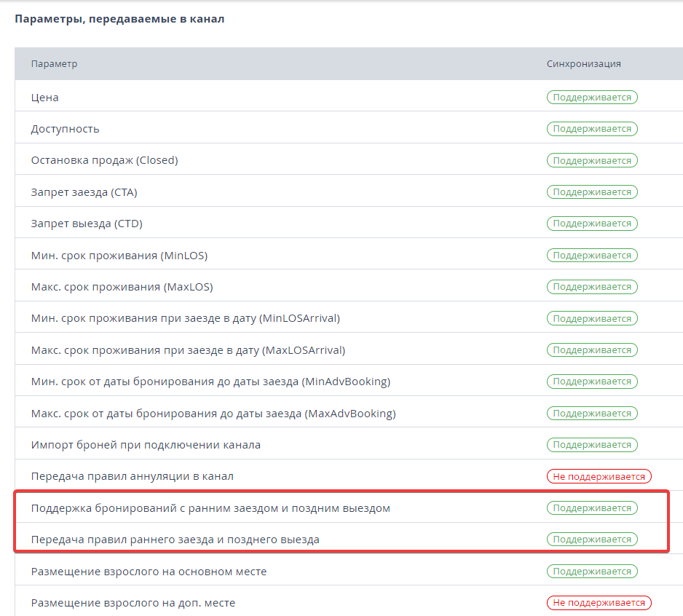Click Мин. срок проживания (MinLOS) label
The width and height of the screenshot is (683, 616).
point(119,256)
